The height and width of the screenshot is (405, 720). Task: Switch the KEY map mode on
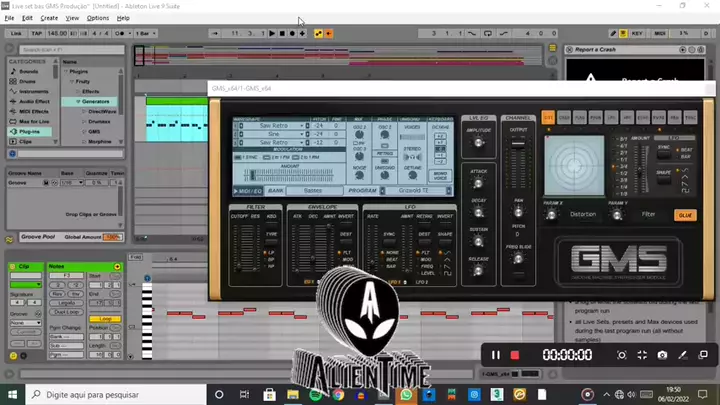coord(637,34)
